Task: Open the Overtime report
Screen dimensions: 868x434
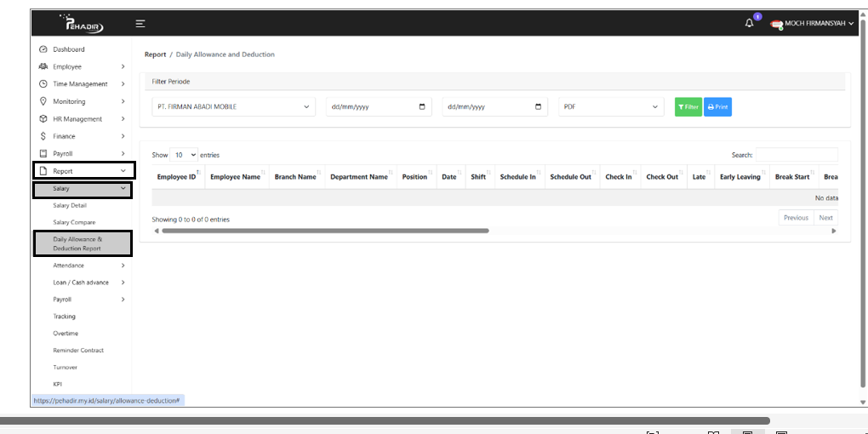Action: (x=66, y=334)
